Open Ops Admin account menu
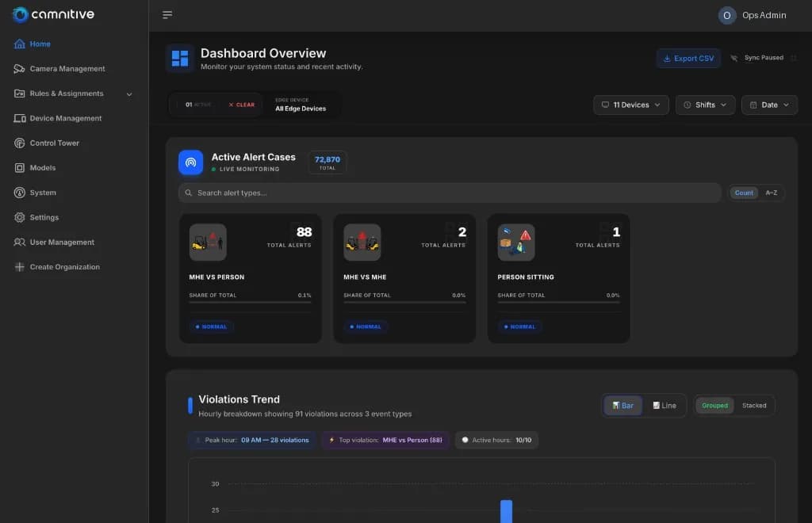This screenshot has height=523, width=812. 753,16
